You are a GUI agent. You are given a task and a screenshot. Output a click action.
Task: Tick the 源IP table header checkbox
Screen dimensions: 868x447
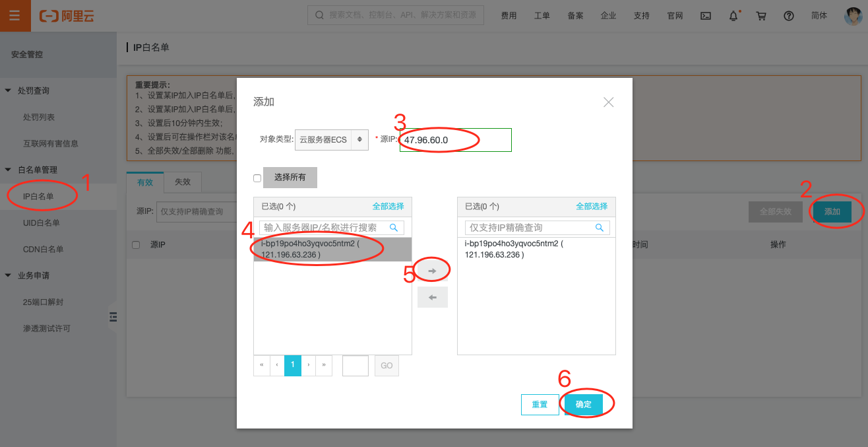136,245
